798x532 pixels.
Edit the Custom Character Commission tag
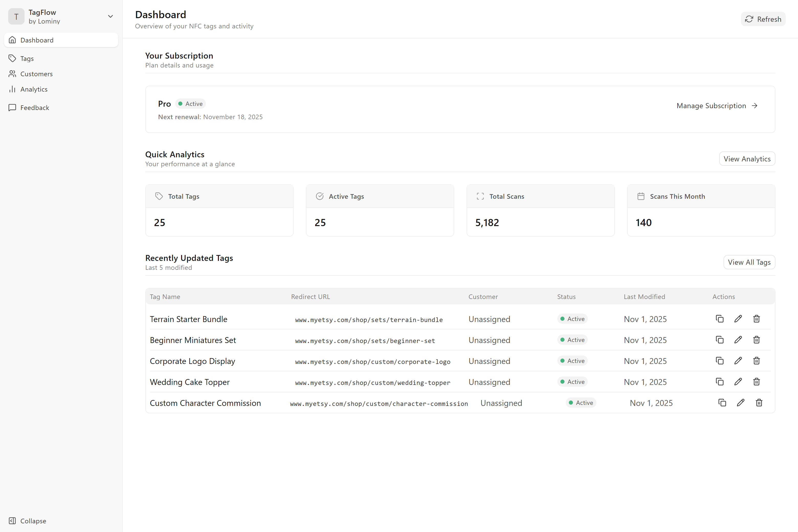[x=741, y=403]
